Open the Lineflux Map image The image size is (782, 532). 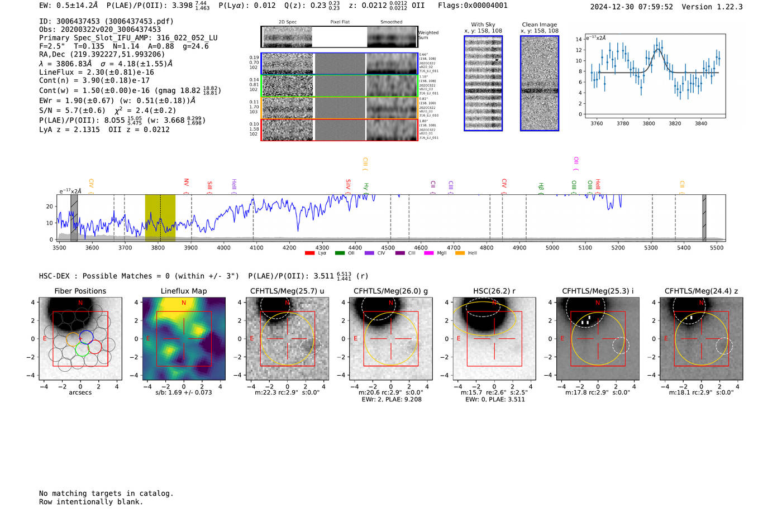pyautogui.click(x=184, y=339)
